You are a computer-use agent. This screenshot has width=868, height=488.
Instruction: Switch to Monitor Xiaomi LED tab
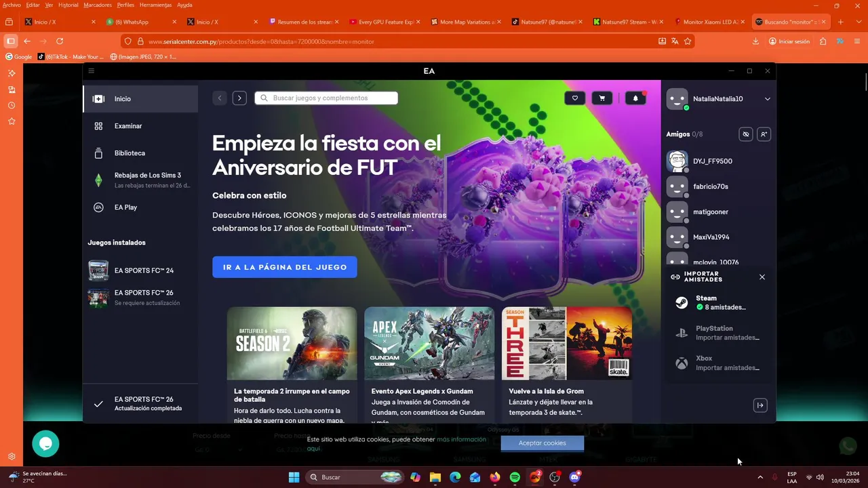pyautogui.click(x=709, y=22)
